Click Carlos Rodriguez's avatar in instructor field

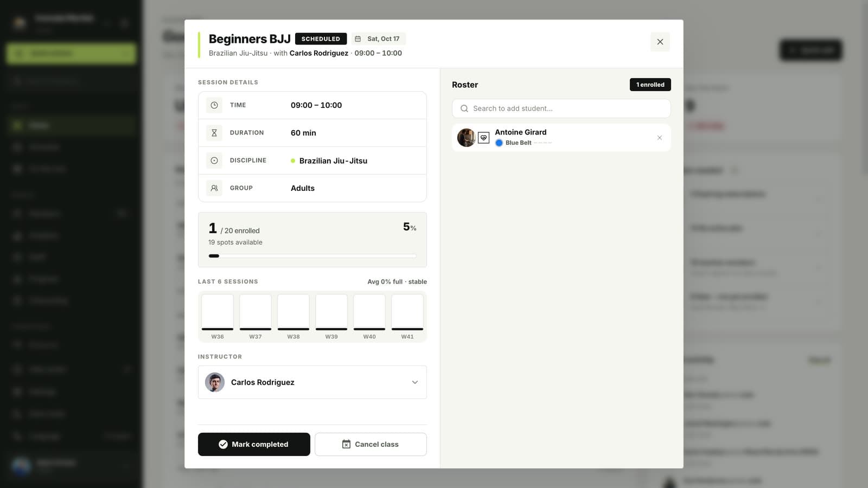215,382
